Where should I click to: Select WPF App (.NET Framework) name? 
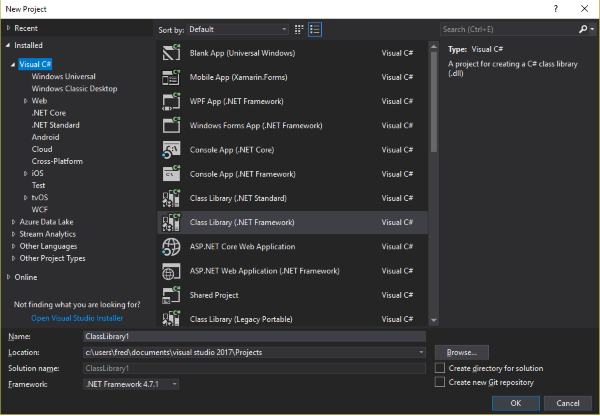tap(236, 101)
